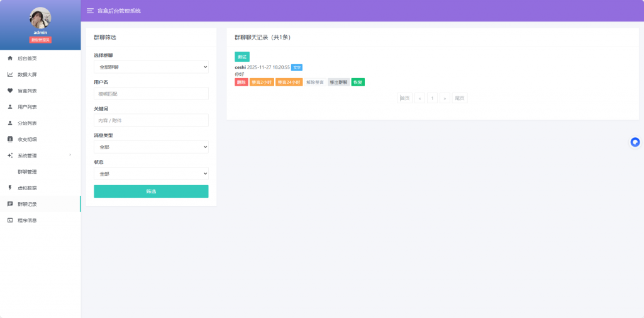Click the teal 测试 group tag
644x318 pixels.
point(242,57)
